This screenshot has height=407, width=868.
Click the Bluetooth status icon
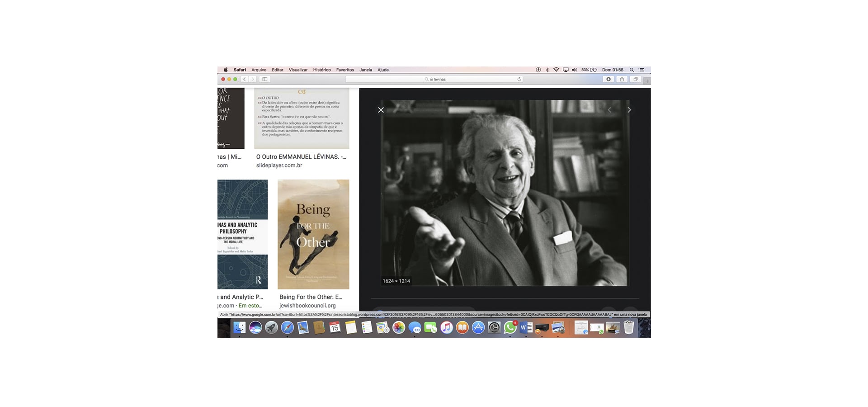(x=547, y=70)
